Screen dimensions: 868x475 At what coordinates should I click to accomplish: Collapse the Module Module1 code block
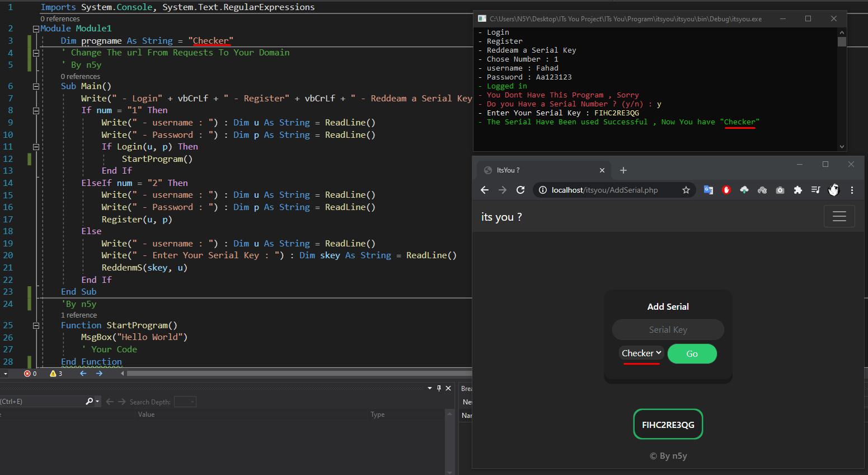[36, 29]
